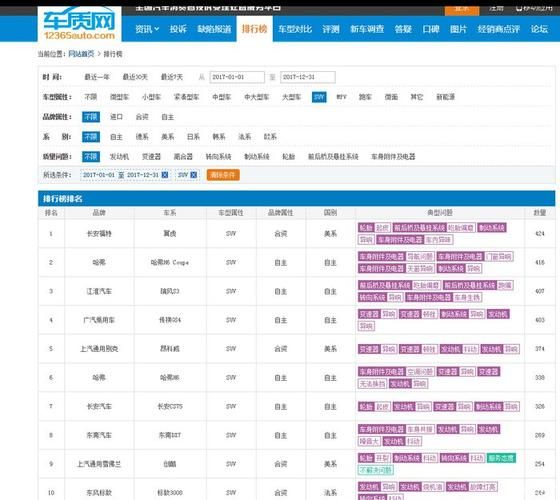
Task: Filter by 跑车 vehicle type
Action: pos(365,97)
